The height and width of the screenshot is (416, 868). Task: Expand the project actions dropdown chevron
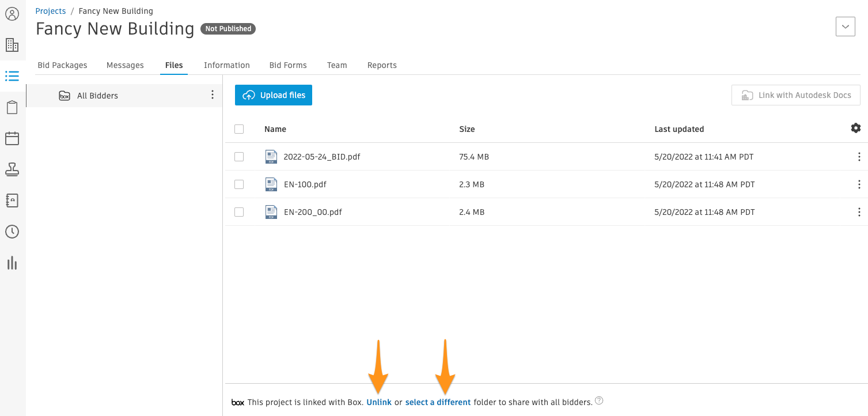(846, 27)
